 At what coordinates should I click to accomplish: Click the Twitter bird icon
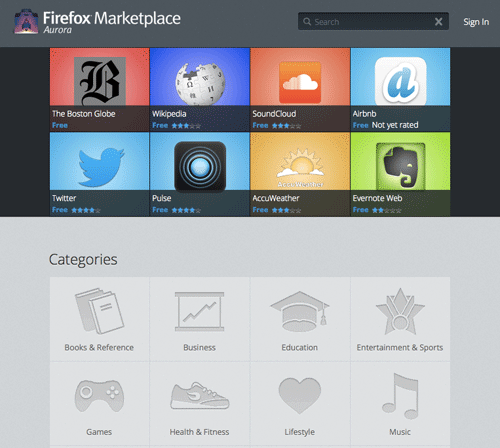point(101,167)
